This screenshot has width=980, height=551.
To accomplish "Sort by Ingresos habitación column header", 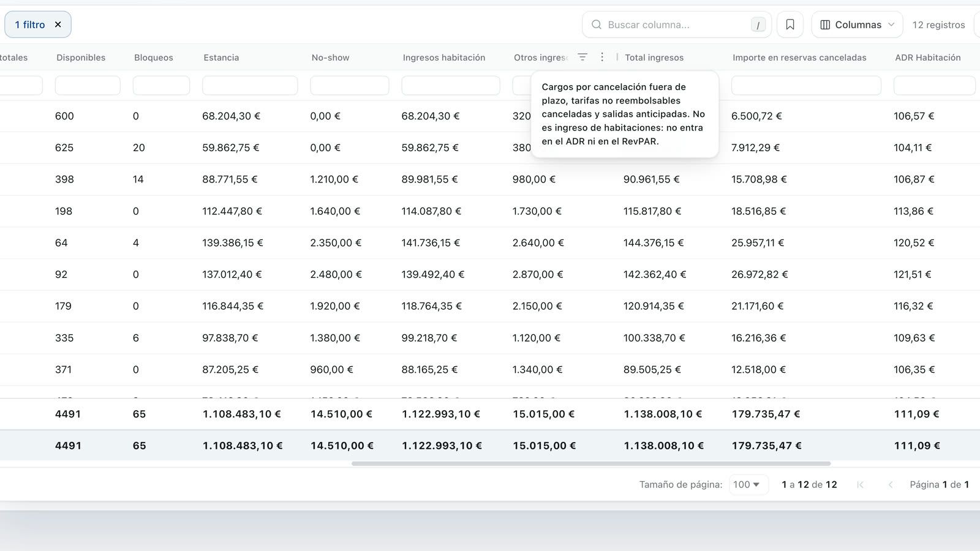I will pos(443,58).
